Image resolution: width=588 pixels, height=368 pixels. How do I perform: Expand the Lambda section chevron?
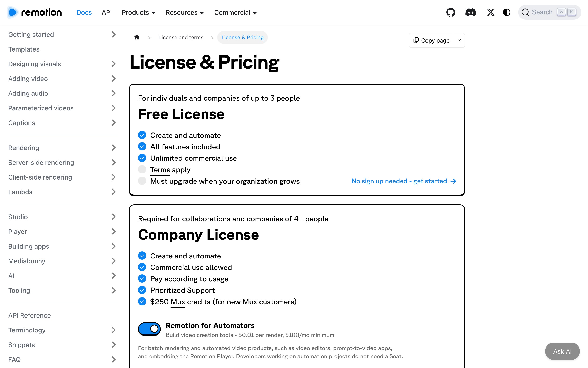point(114,192)
